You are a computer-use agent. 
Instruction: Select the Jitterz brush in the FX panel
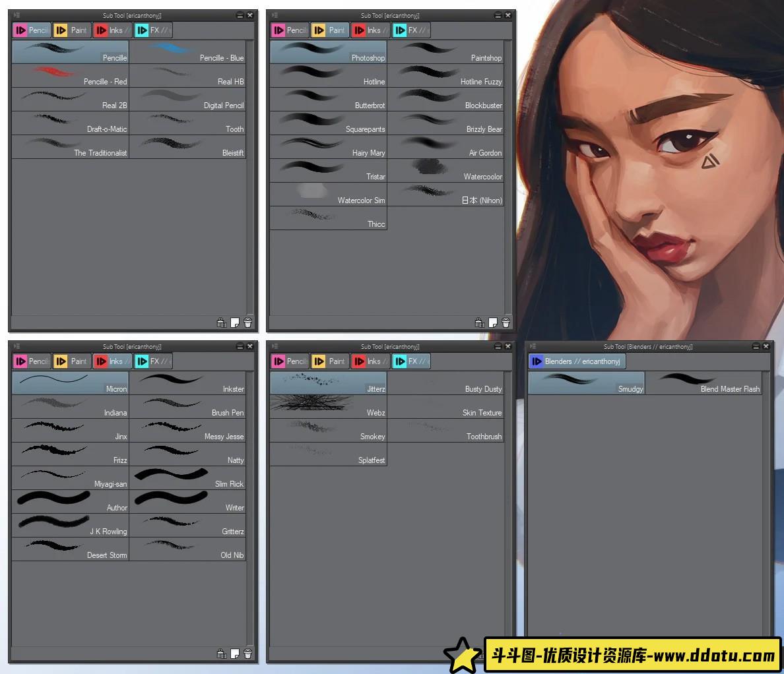(x=328, y=384)
